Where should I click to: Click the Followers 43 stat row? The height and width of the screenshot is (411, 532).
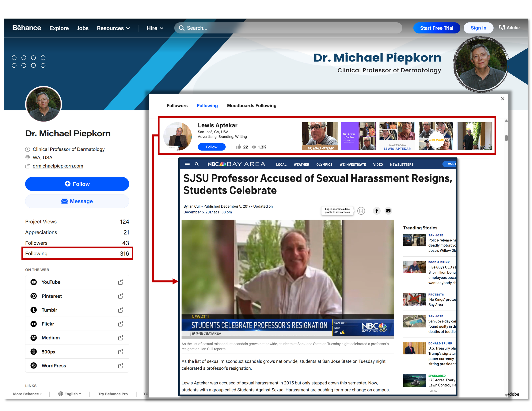pyautogui.click(x=77, y=243)
